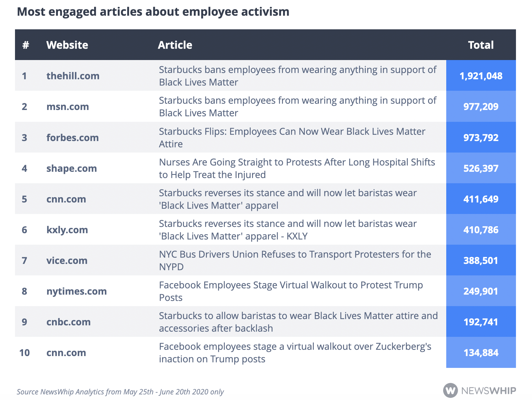Click the total value 1,921,048

[x=481, y=76]
